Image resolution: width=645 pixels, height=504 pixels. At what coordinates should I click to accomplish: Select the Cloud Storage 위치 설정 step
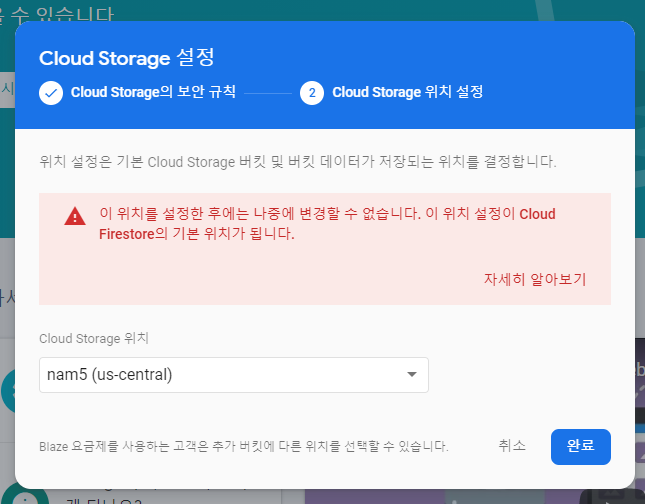pos(408,92)
